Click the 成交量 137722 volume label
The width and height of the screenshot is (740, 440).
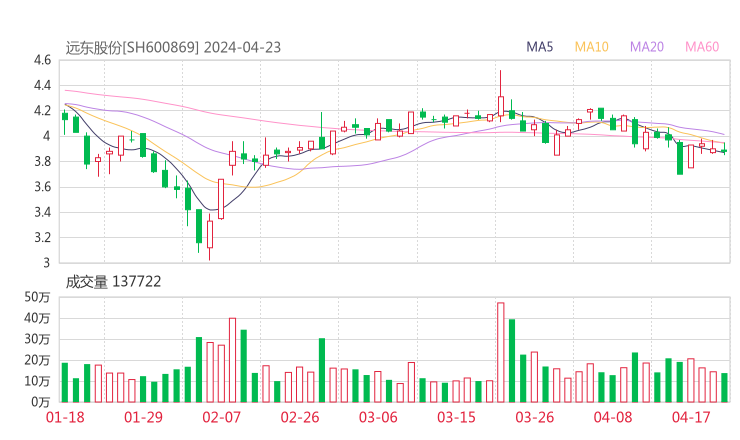[x=113, y=282]
